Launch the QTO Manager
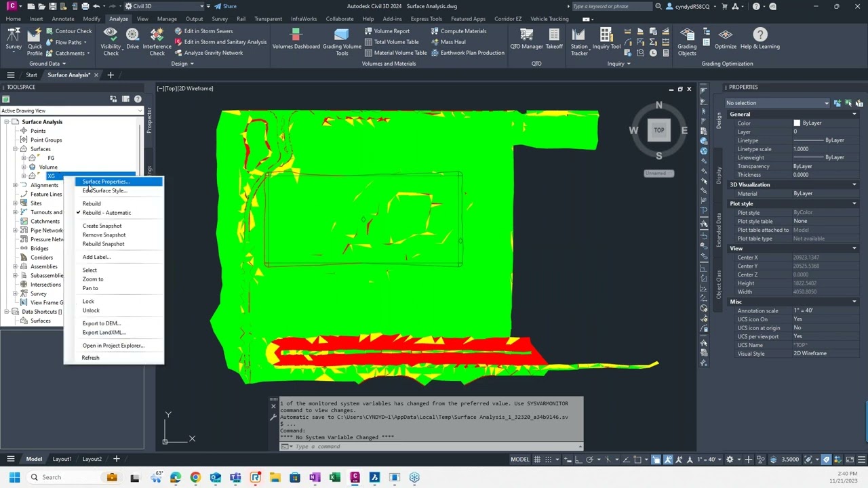 pyautogui.click(x=526, y=39)
